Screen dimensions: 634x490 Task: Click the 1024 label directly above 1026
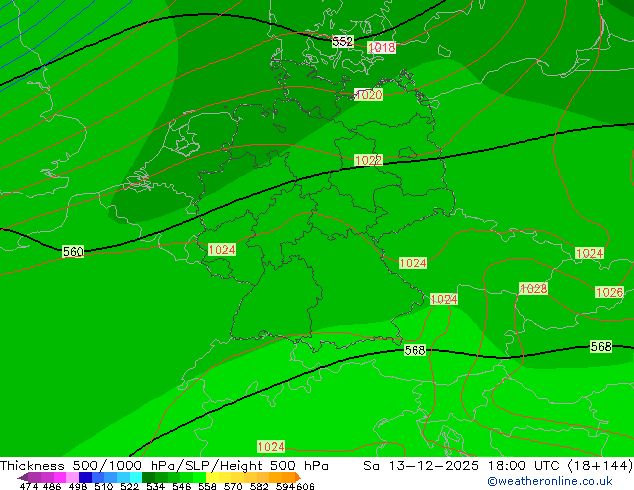(590, 253)
